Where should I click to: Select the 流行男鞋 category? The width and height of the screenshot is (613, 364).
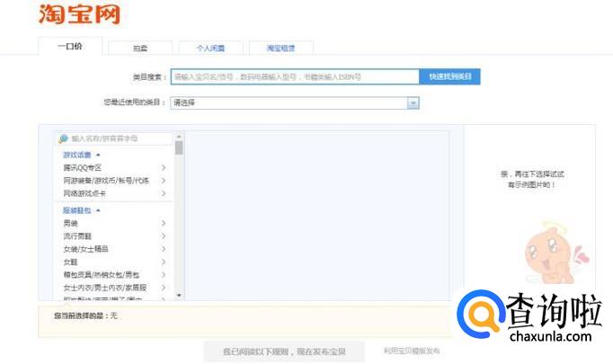point(77,236)
